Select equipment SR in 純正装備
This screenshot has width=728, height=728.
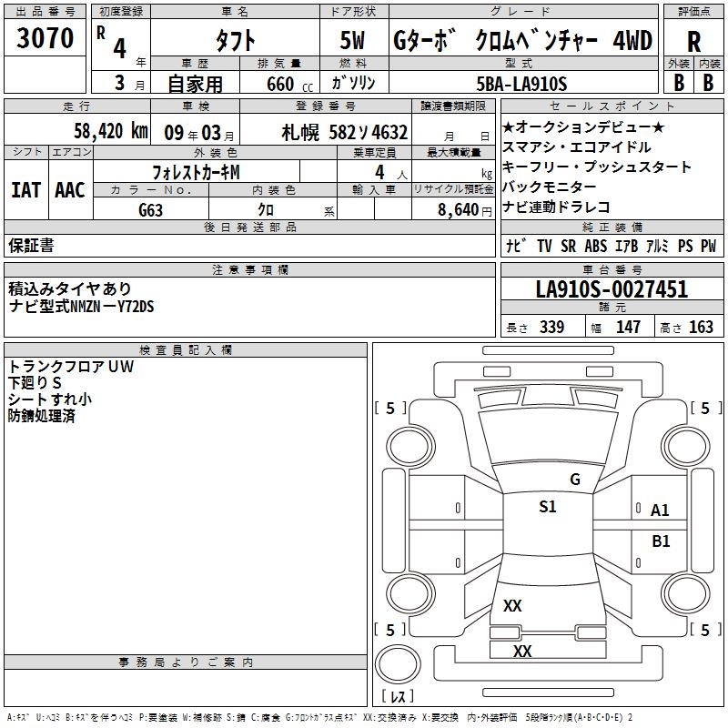coord(568,246)
